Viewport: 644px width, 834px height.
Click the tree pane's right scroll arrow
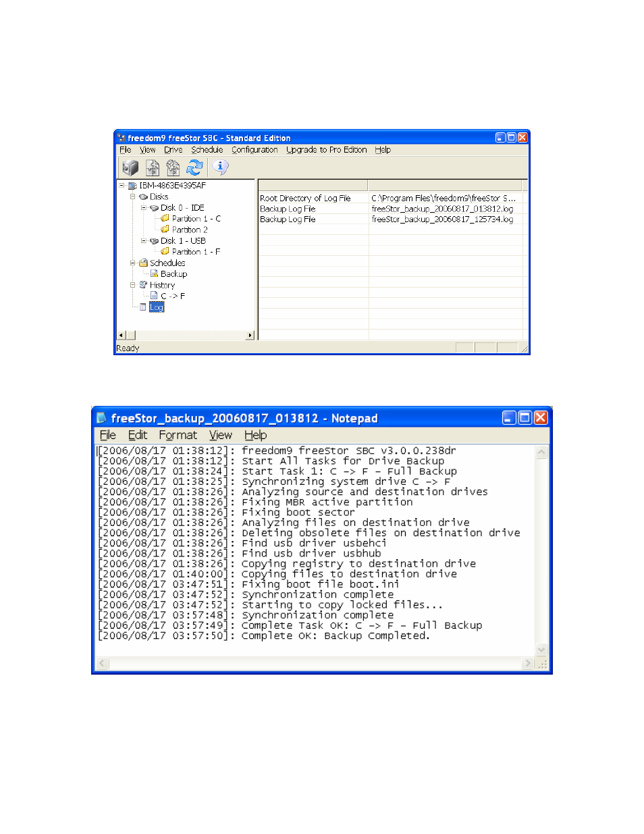pos(250,335)
